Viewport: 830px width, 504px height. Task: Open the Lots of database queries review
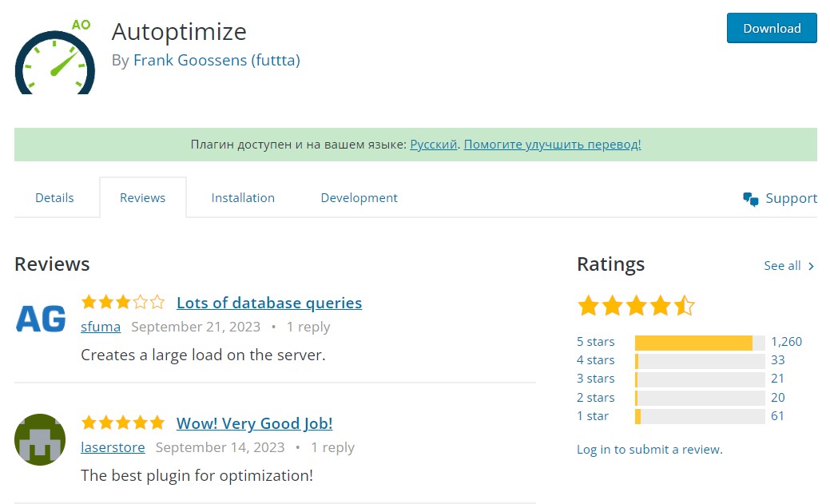(x=269, y=303)
